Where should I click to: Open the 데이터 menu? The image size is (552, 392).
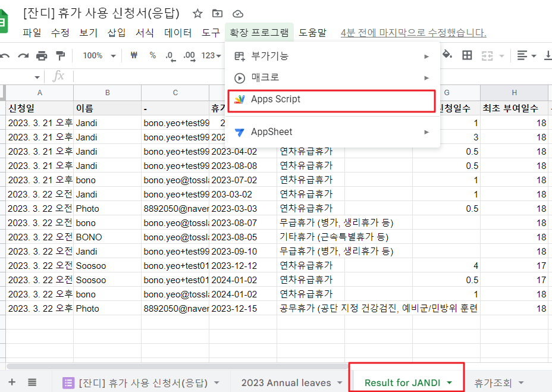(178, 33)
